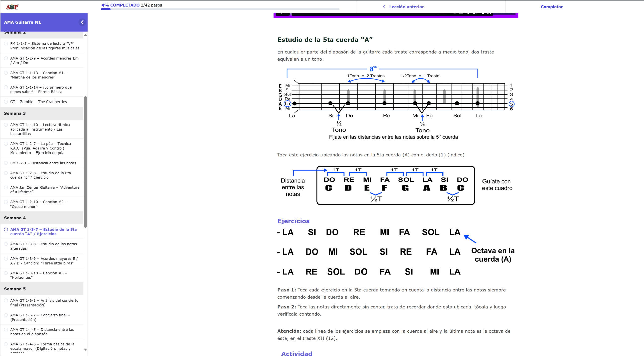
Task: Mark Zombie – The Cranberries lesson circle
Action: coord(6,102)
